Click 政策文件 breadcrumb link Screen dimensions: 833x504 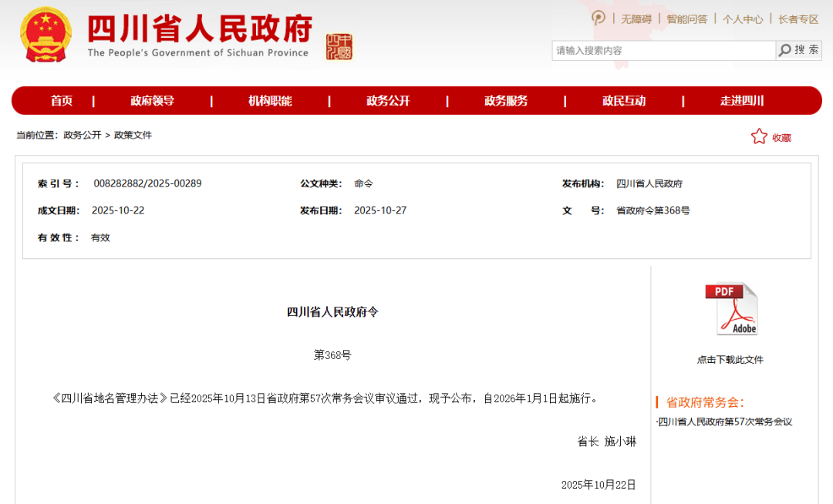[x=133, y=135]
